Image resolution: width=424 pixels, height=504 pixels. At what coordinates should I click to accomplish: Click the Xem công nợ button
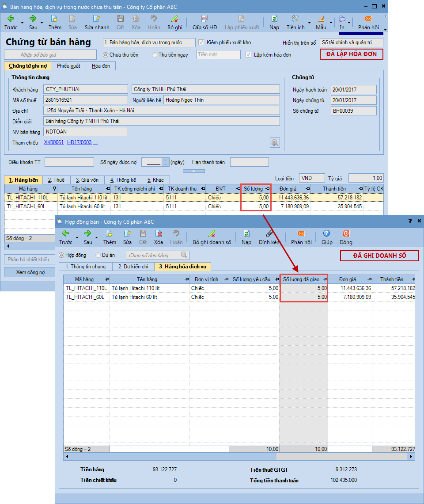pyautogui.click(x=30, y=272)
